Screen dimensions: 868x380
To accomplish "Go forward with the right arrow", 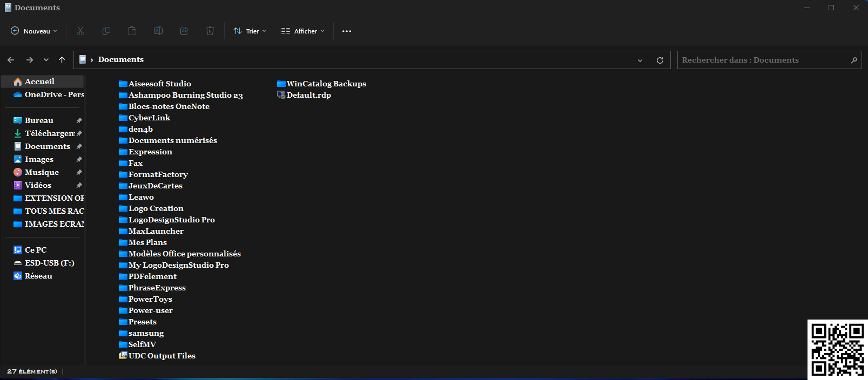I will point(30,60).
